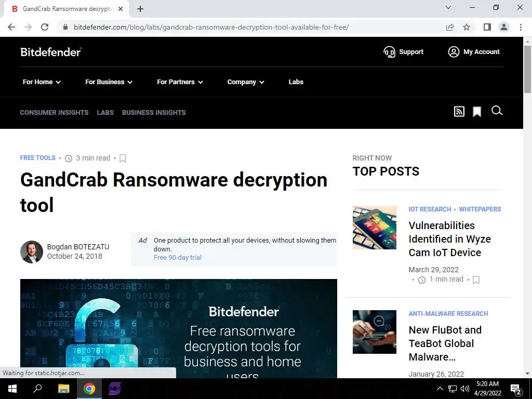Click the share page icon in address bar
532x399 pixels.
(x=450, y=27)
